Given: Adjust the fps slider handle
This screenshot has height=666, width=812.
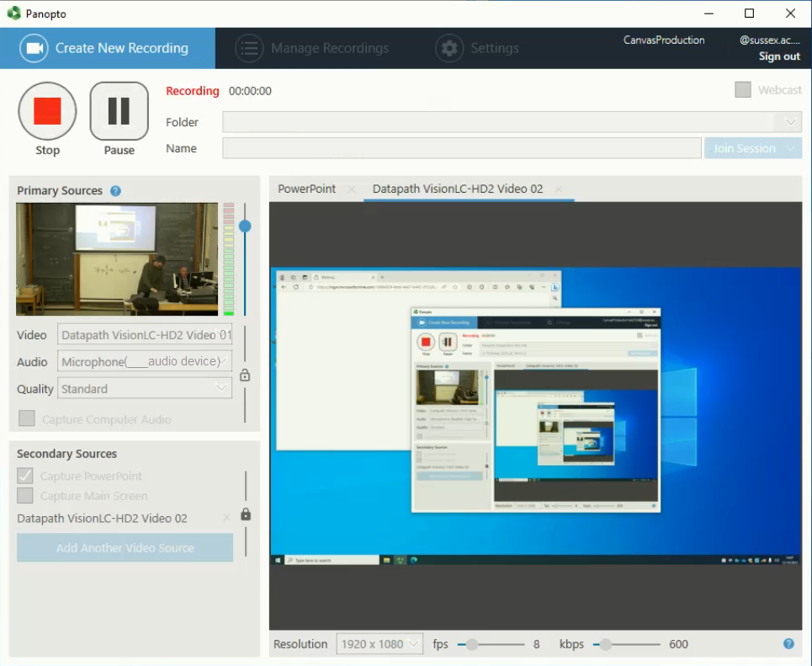Looking at the screenshot, I should click(x=472, y=644).
